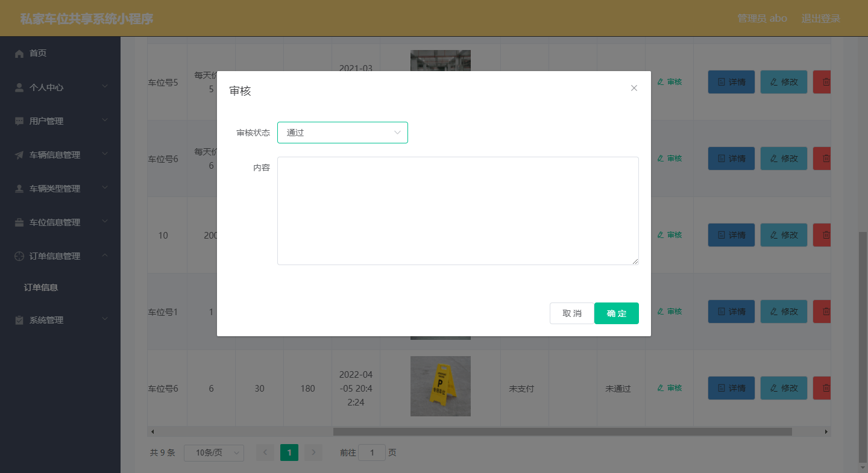Select the 用户管理 sidebar icon

(x=19, y=121)
